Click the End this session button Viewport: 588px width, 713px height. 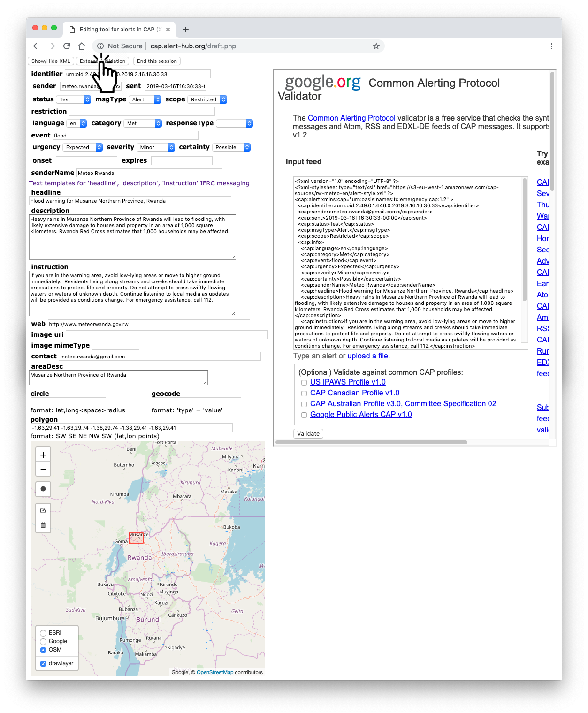[157, 61]
